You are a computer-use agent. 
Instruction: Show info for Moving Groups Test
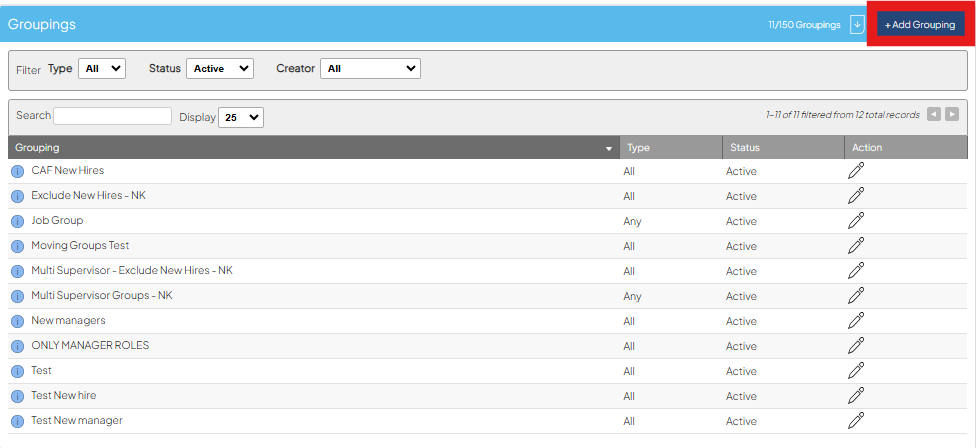(x=17, y=246)
